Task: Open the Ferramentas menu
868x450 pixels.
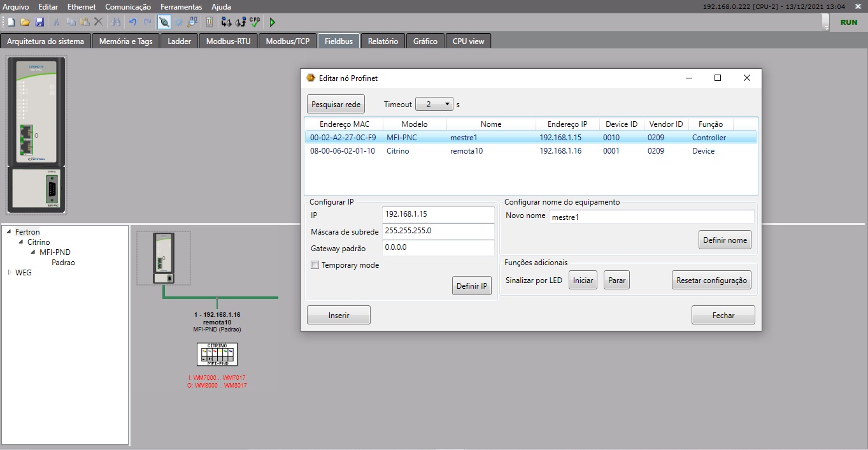Action: 181,6
